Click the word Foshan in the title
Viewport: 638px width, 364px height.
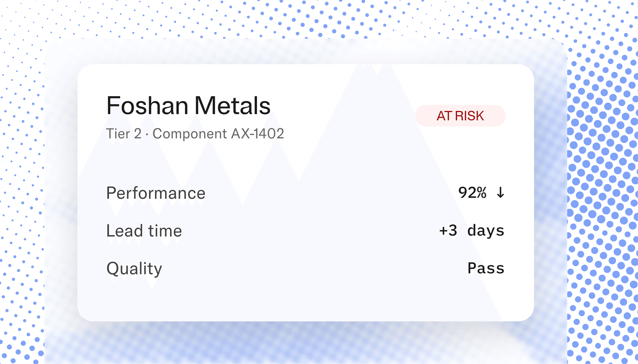pos(147,105)
